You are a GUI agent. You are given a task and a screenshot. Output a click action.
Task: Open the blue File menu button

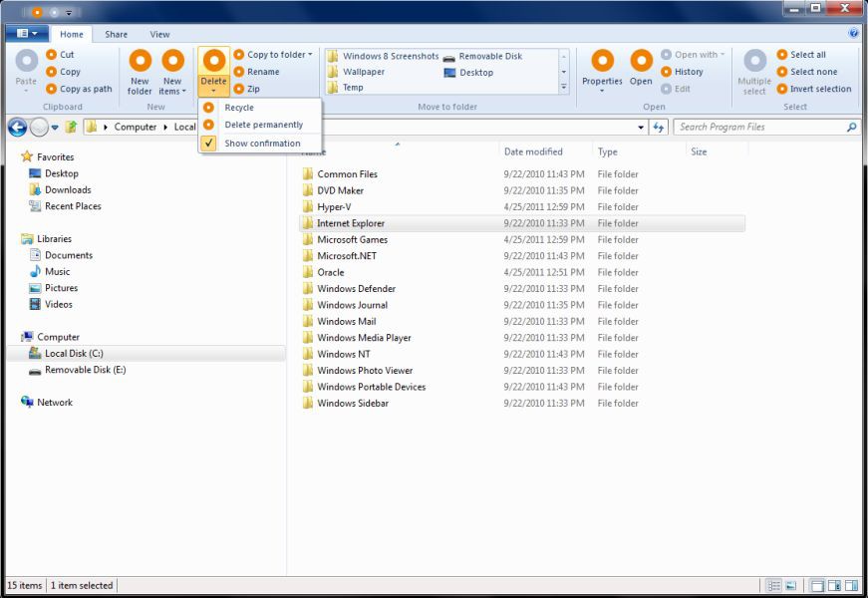point(26,34)
